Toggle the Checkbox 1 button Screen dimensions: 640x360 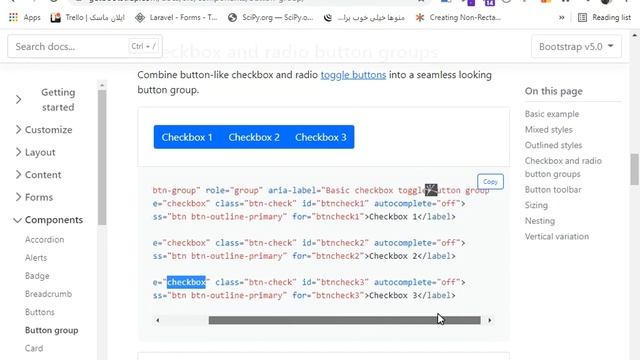click(x=187, y=137)
